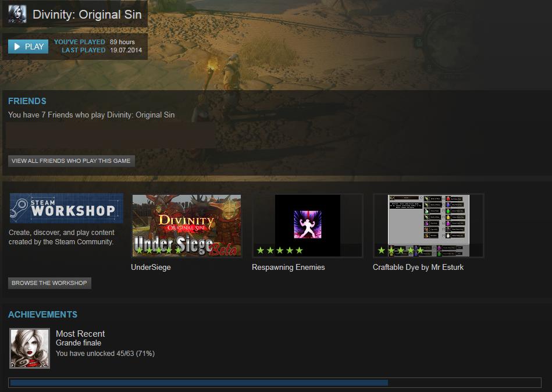Click 'You have unlocked 45/63 (71%)' text
552x392 pixels.
105,353
